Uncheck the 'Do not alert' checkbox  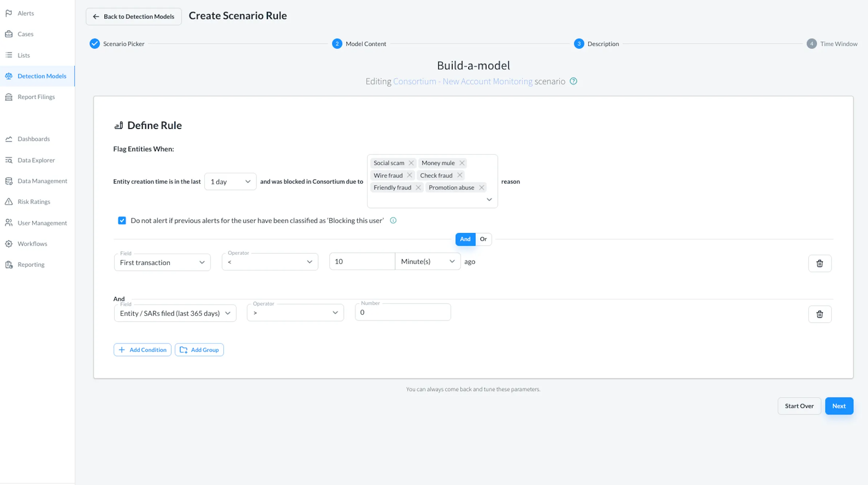point(122,220)
